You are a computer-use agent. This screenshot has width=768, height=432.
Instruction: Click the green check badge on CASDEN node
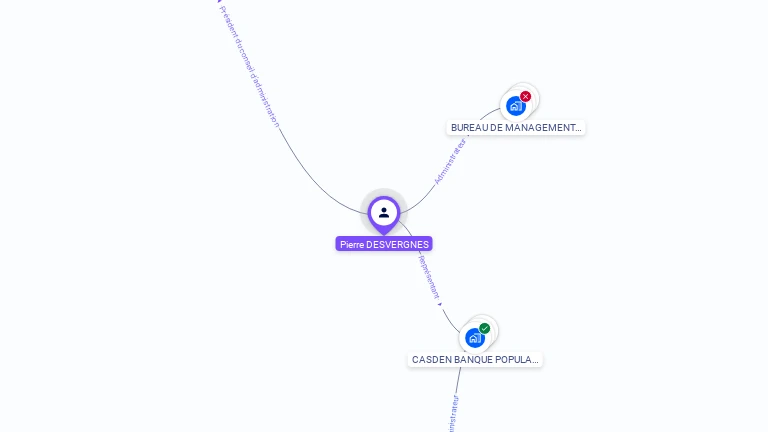tap(484, 329)
